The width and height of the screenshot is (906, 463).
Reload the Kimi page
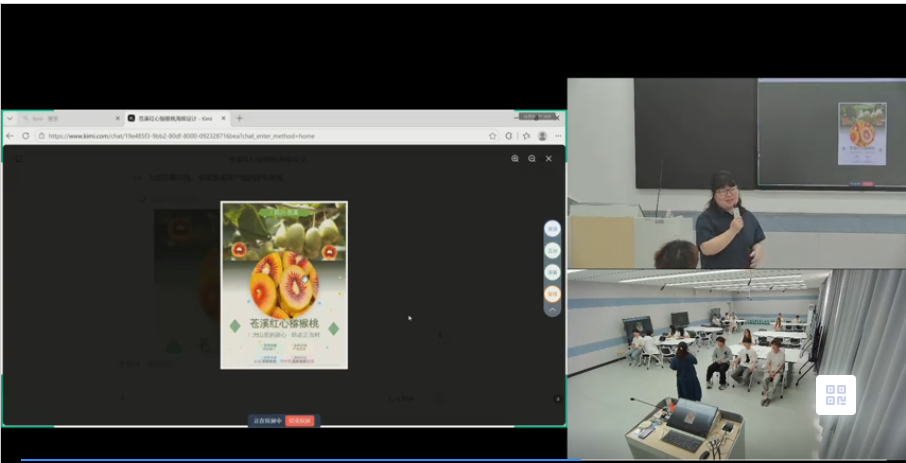coord(25,136)
